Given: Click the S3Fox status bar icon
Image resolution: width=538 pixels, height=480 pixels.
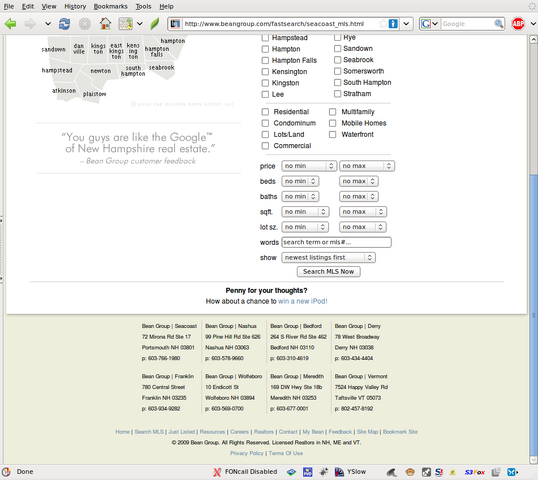Looking at the screenshot, I should click(475, 472).
